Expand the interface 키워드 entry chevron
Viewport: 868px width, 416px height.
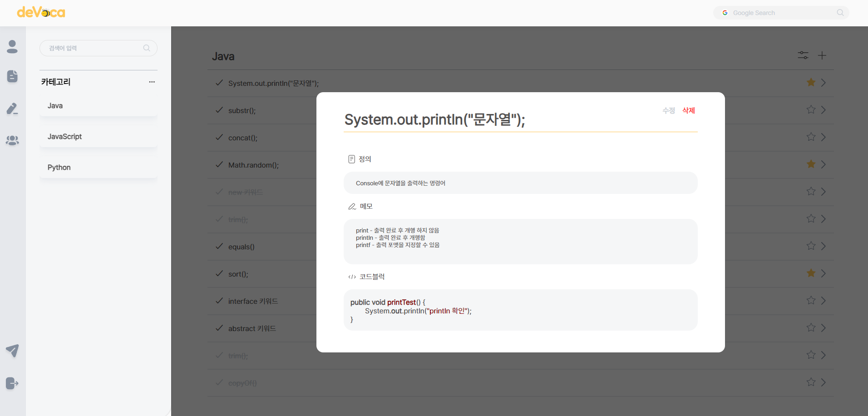pos(824,300)
